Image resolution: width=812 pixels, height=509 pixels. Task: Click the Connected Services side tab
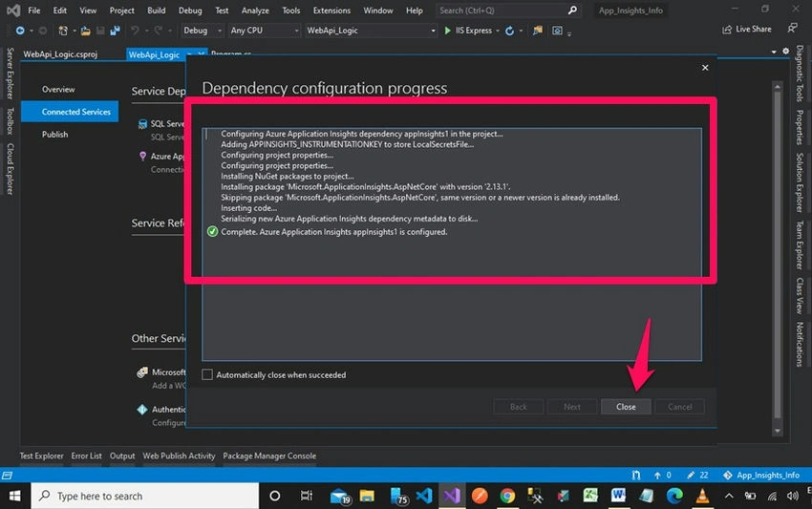(x=70, y=112)
